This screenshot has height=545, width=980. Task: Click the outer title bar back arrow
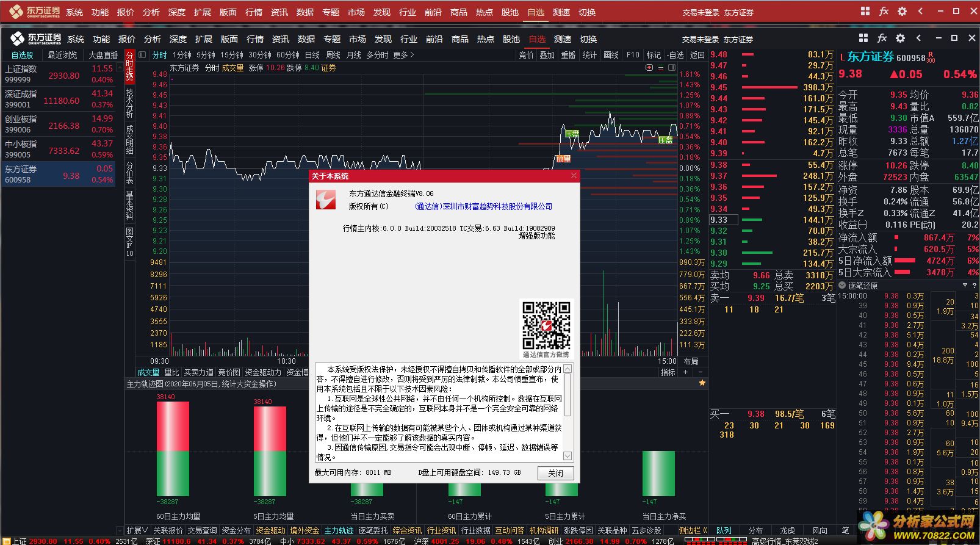(x=921, y=11)
